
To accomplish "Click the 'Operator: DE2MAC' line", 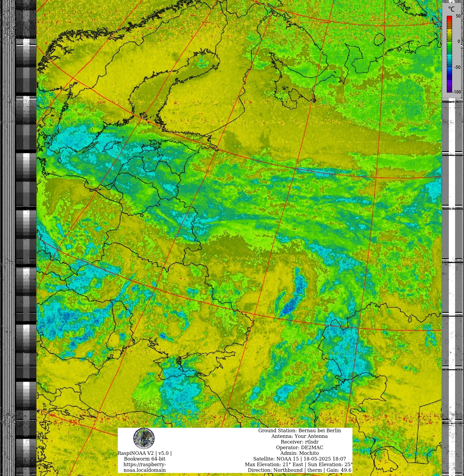I will pos(300,447).
